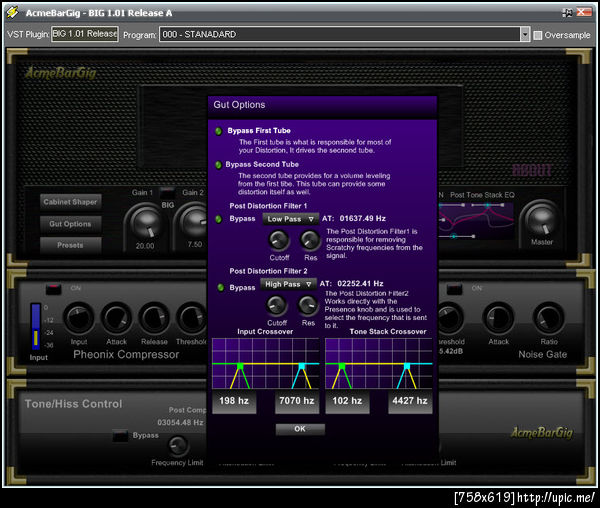
Task: Click OK in Gut Options dialog
Action: pos(300,429)
